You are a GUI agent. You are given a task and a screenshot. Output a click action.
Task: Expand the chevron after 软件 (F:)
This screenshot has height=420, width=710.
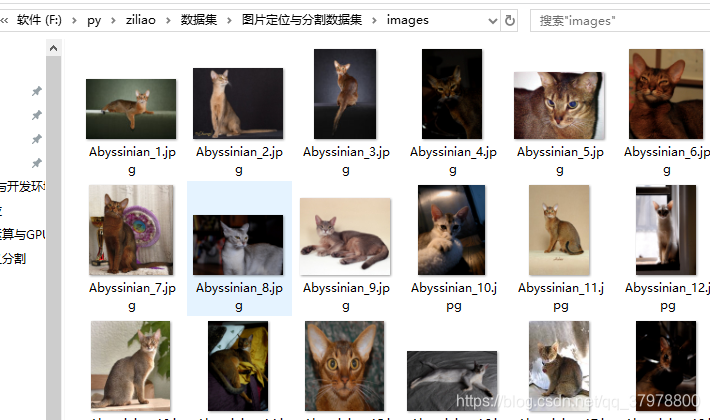pyautogui.click(x=74, y=20)
